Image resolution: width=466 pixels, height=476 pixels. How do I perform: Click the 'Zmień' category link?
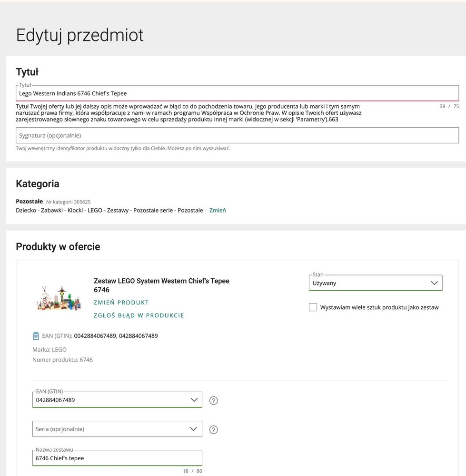click(x=218, y=210)
